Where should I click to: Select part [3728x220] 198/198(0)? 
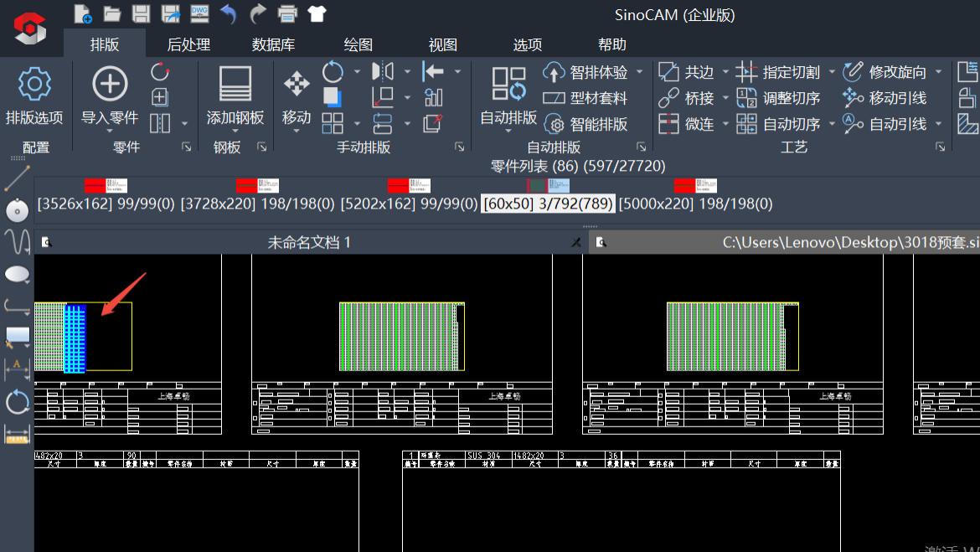click(257, 196)
